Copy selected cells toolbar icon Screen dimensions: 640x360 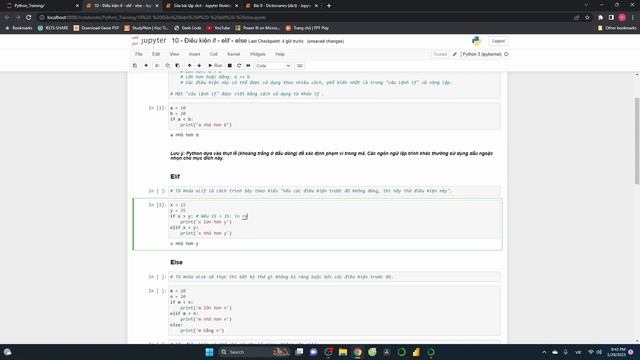[x=167, y=66]
